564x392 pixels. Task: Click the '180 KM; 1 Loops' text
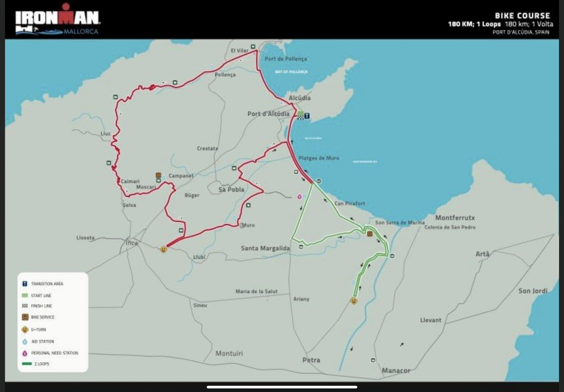tap(474, 24)
